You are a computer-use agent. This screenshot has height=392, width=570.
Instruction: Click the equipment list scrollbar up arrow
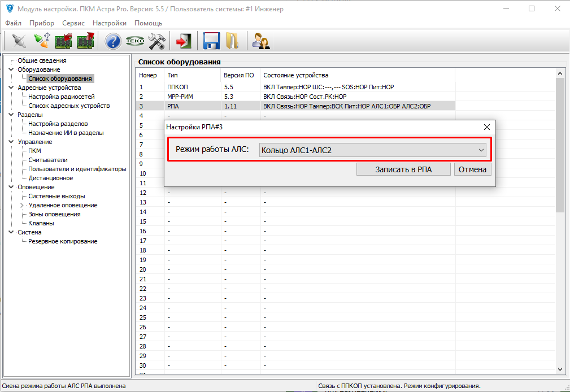(560, 73)
